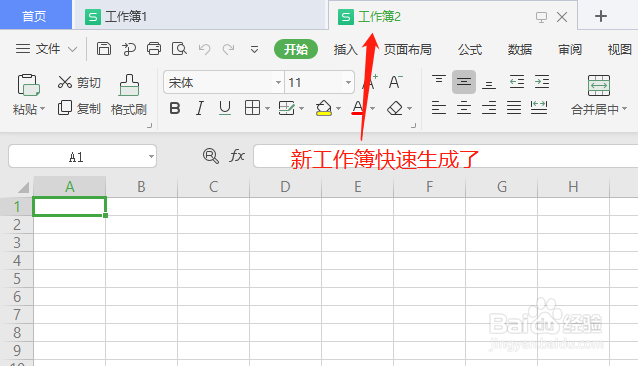The height and width of the screenshot is (366, 638).
Task: Switch to the 插入 ribbon tab
Action: [x=346, y=50]
